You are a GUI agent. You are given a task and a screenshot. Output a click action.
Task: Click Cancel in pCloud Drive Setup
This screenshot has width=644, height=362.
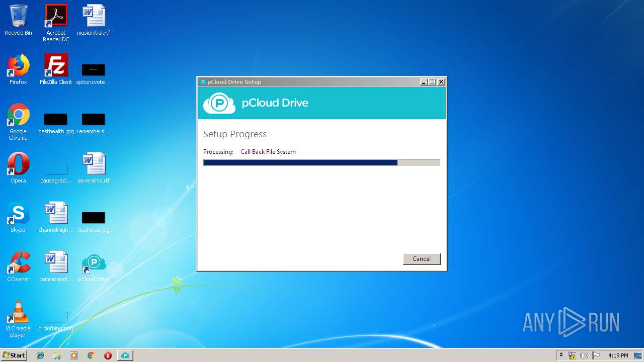click(422, 259)
